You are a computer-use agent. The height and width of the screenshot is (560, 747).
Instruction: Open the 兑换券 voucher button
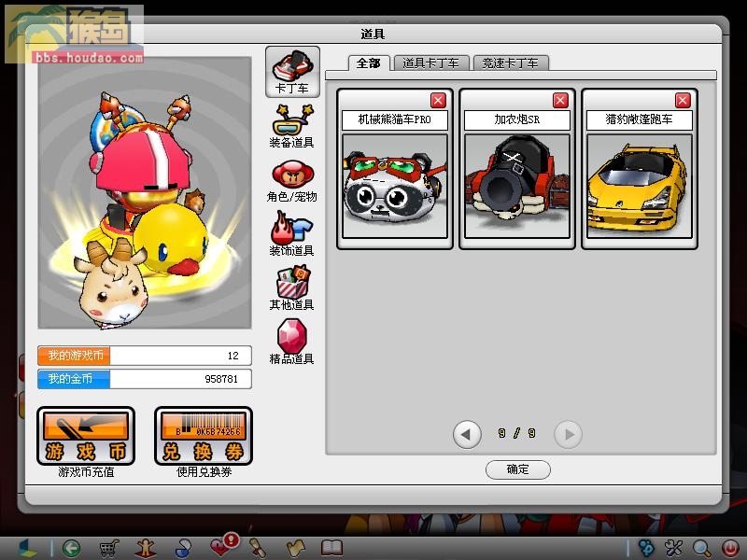point(204,436)
